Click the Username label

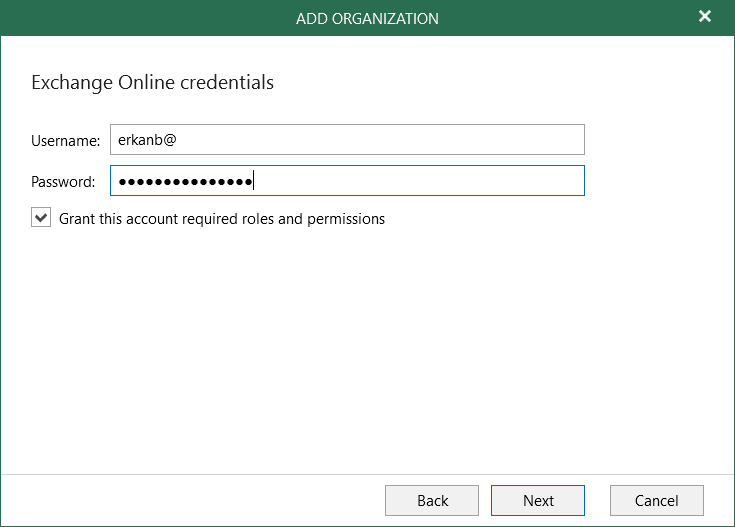[x=66, y=141]
